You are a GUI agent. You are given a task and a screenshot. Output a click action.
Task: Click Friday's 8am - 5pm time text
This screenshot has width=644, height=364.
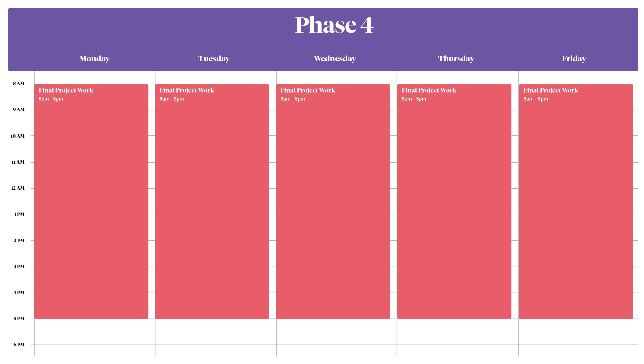[536, 99]
